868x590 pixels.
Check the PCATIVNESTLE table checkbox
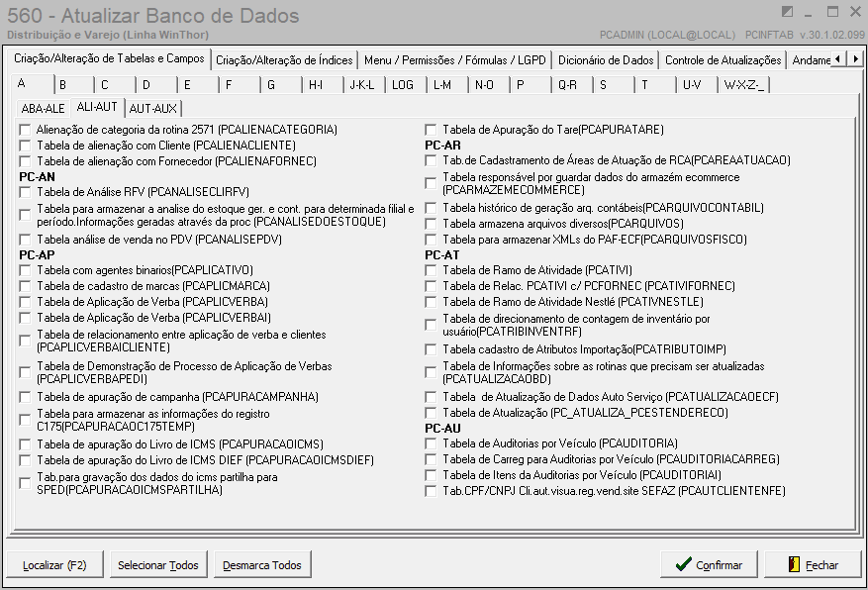click(x=431, y=301)
